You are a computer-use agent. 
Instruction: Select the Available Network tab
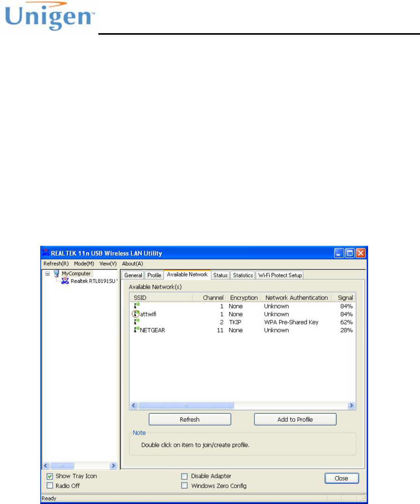pyautogui.click(x=187, y=274)
